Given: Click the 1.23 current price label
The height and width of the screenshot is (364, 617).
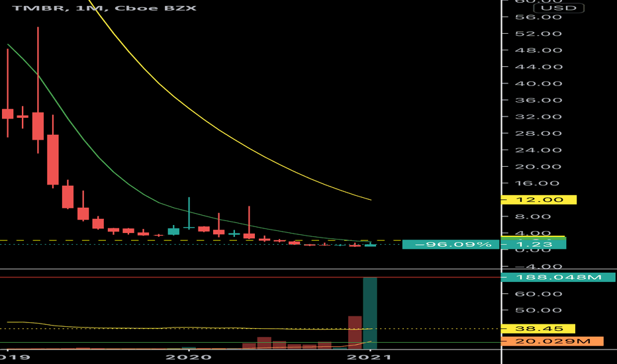Looking at the screenshot, I should pyautogui.click(x=533, y=244).
